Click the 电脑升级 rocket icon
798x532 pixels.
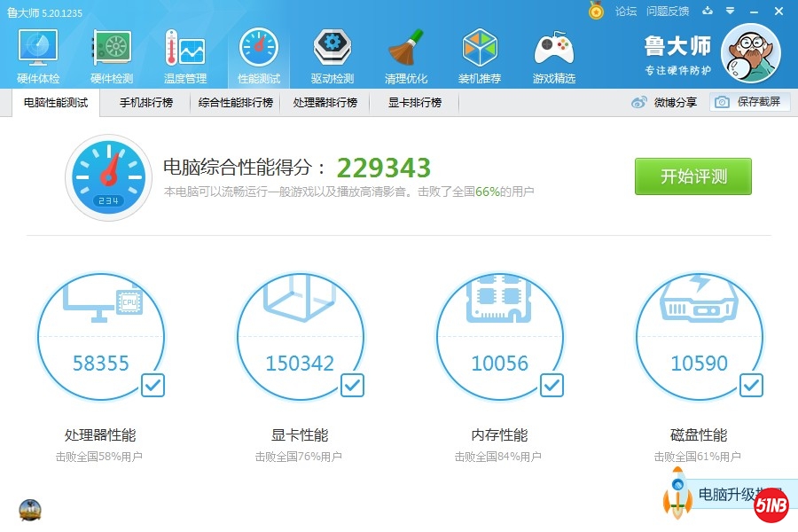[x=677, y=493]
